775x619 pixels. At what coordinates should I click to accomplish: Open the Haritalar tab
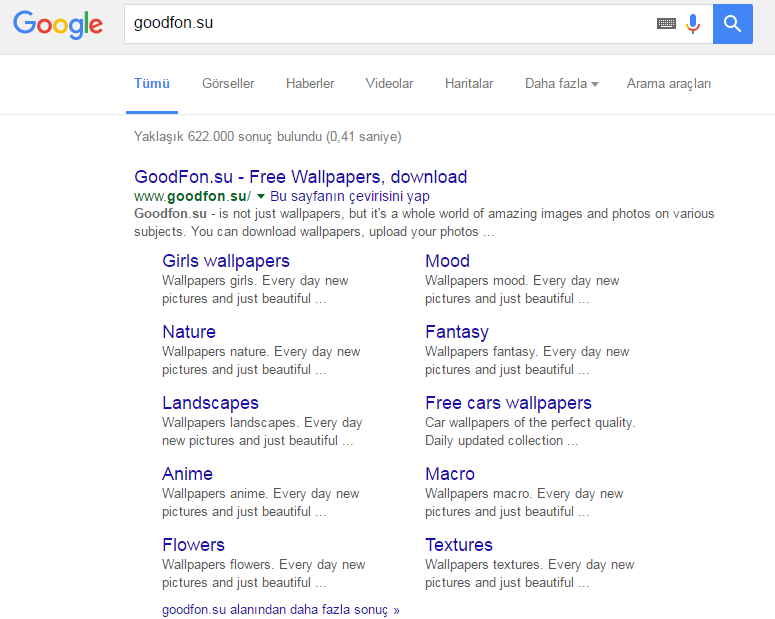coord(469,84)
